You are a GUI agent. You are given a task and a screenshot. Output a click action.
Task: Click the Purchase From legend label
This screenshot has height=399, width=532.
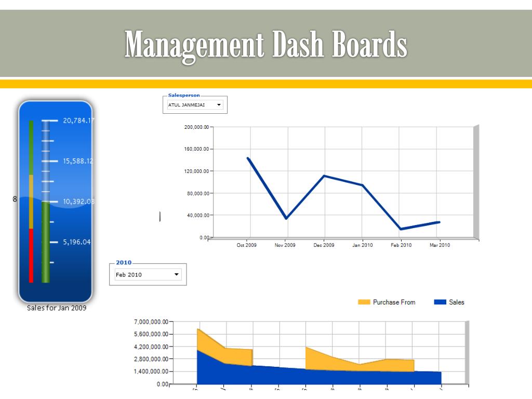394,302
